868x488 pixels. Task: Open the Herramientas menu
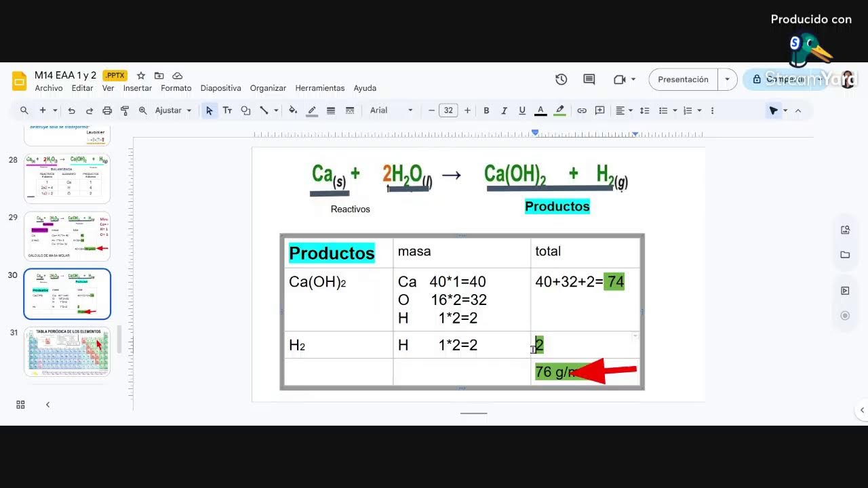point(320,88)
